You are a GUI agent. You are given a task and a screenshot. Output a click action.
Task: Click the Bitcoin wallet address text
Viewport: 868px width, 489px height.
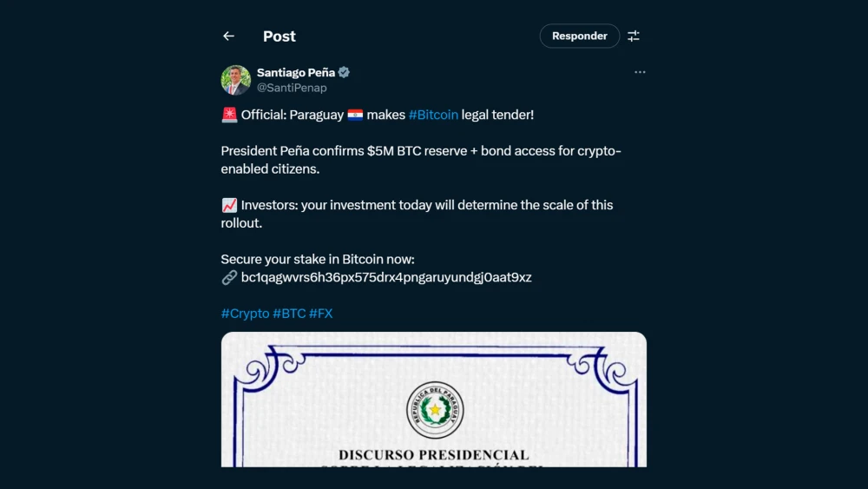coord(386,278)
